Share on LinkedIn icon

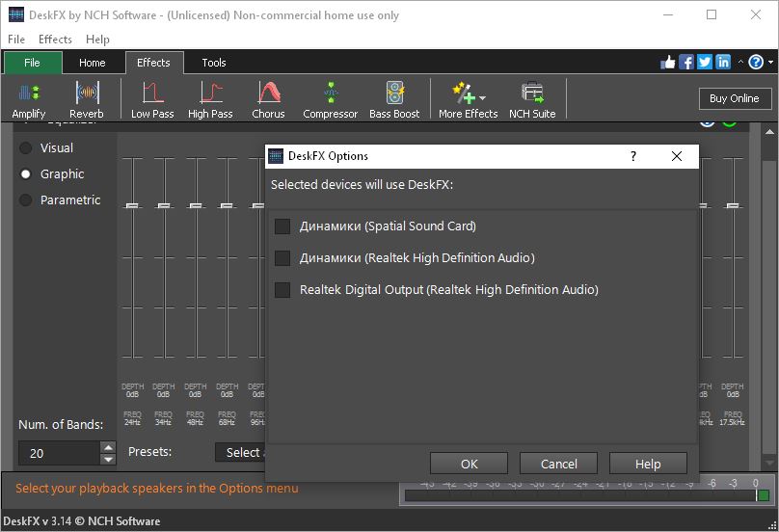coord(723,62)
